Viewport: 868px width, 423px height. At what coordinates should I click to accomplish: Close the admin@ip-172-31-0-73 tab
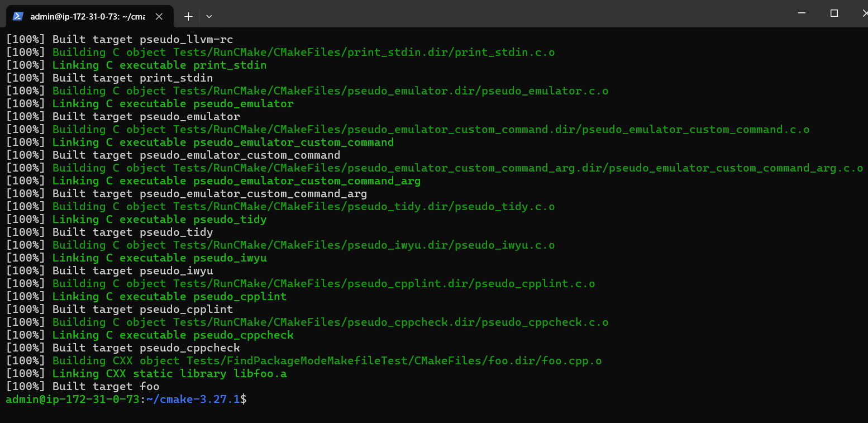coord(159,16)
